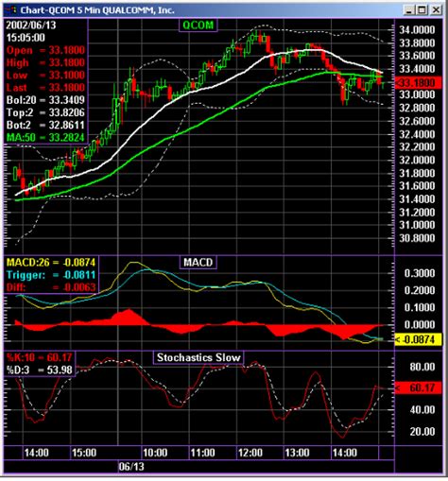Click the 0.3000 MACD axis label
Image resolution: width=448 pixels, height=481 pixels.
point(420,273)
